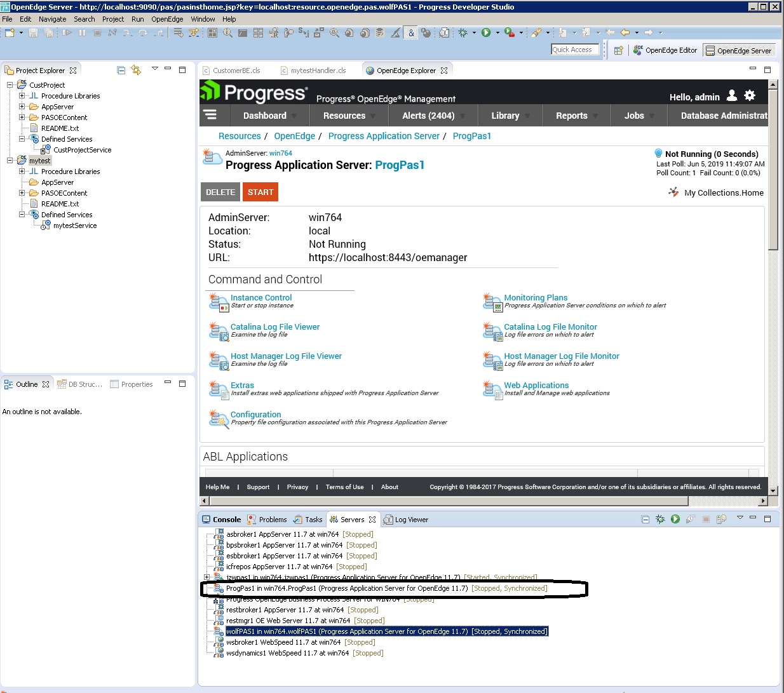The width and height of the screenshot is (784, 693).
Task: Collapse the CustProject tree node
Action: pos(10,84)
